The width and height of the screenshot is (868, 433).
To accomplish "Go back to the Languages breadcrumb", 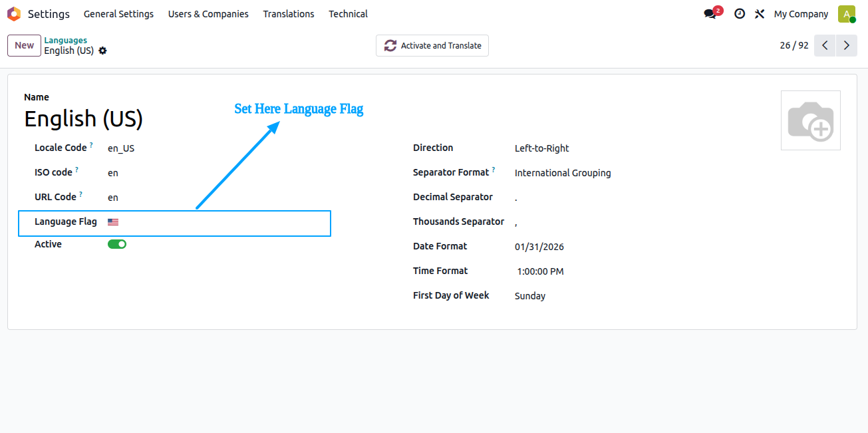I will point(65,41).
